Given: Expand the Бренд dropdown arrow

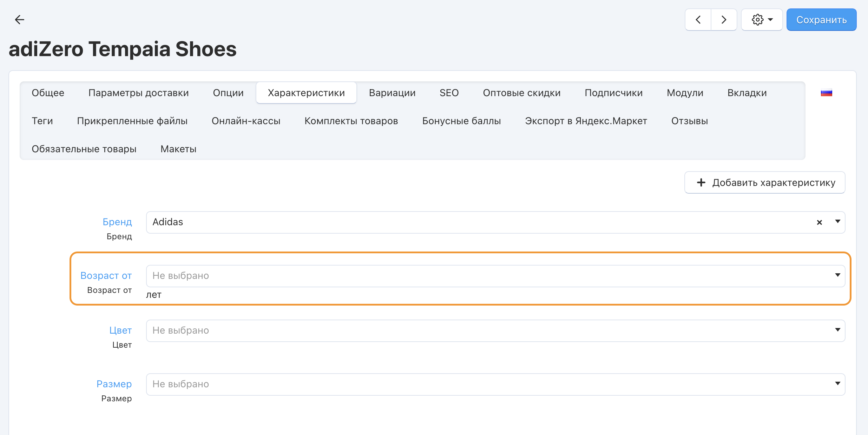Looking at the screenshot, I should point(837,222).
